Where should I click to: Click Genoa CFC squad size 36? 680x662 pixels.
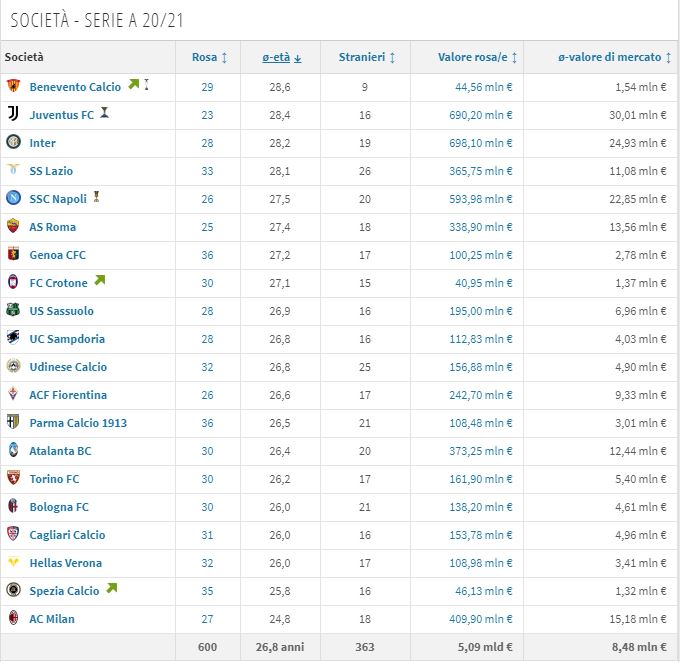point(208,255)
